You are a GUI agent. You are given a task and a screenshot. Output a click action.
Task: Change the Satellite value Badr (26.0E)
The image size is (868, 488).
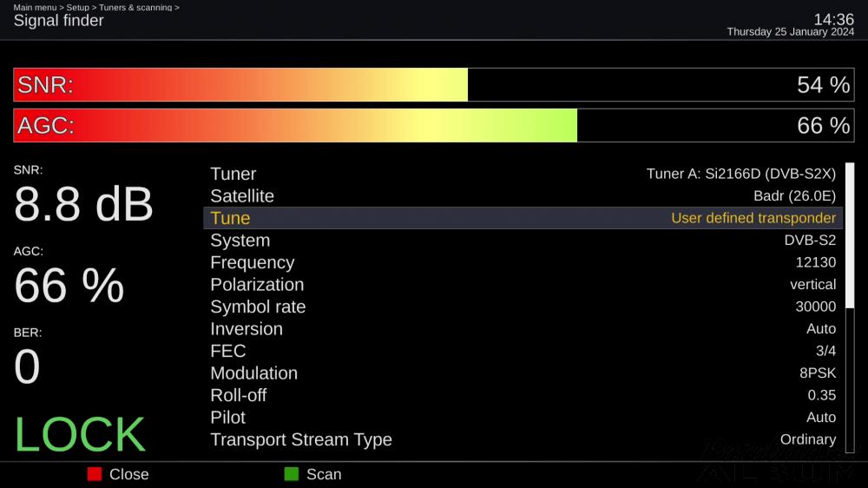tap(794, 196)
